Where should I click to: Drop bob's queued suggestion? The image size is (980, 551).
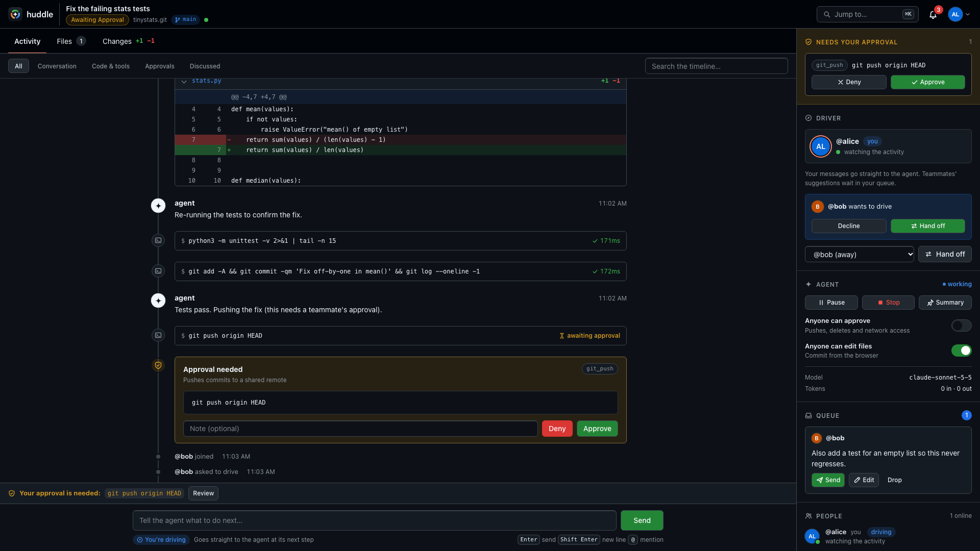(895, 480)
